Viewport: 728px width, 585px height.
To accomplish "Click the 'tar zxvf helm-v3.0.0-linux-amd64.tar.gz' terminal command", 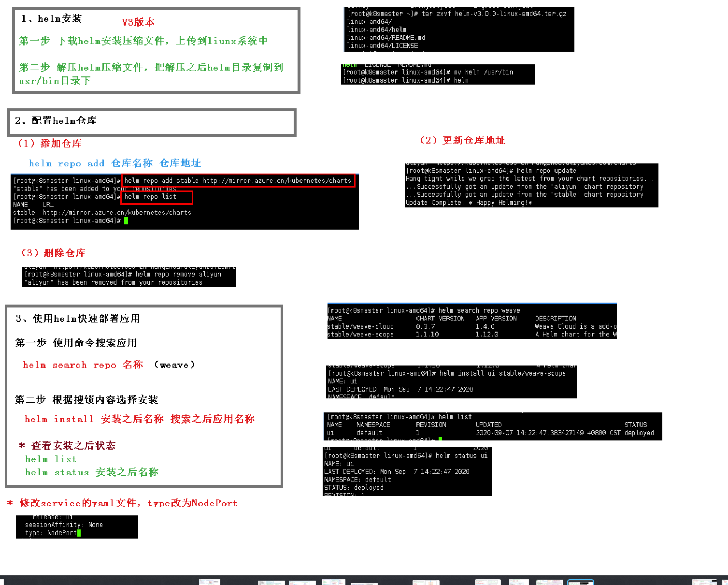I will click(x=494, y=14).
